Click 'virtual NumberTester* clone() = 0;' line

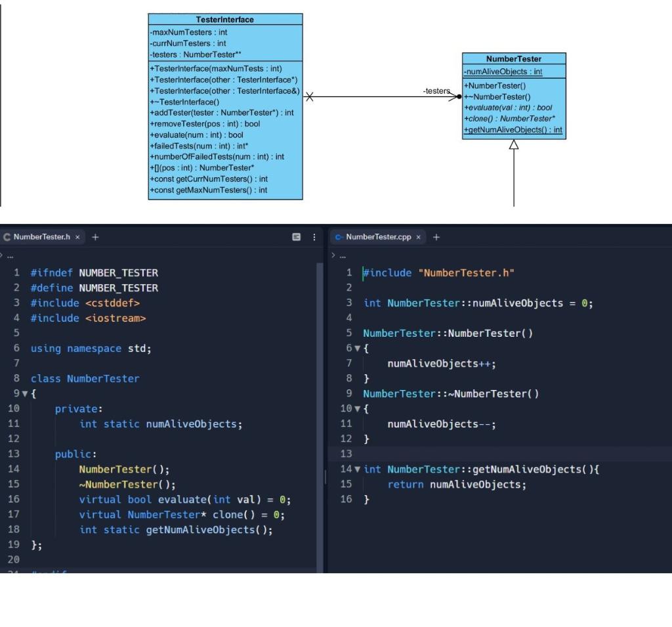[x=182, y=515]
